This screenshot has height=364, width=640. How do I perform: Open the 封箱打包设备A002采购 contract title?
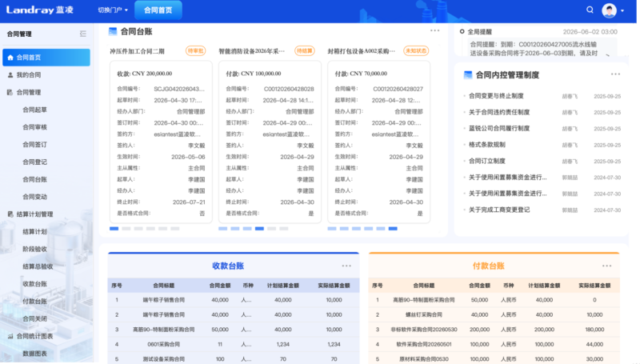[x=362, y=51]
